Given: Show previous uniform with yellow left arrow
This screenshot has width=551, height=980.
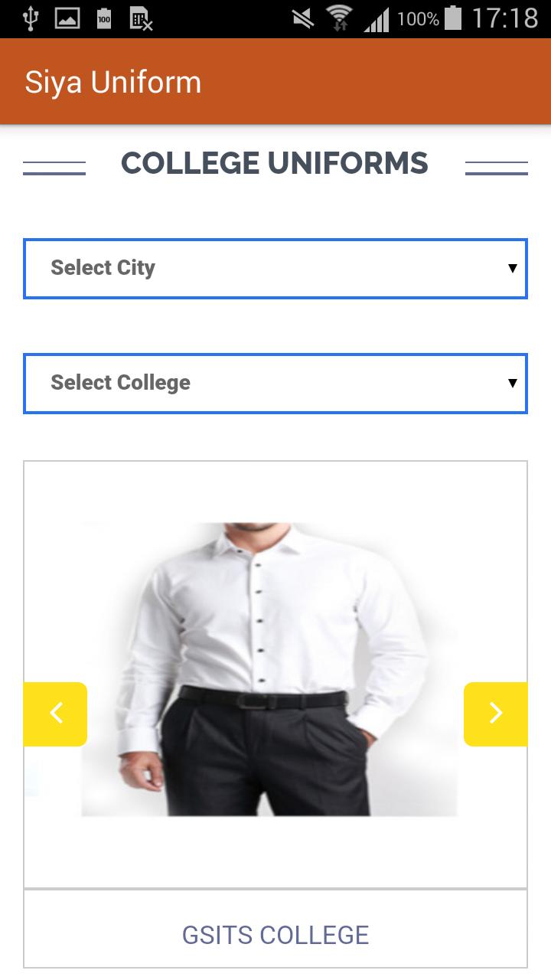Looking at the screenshot, I should pyautogui.click(x=55, y=714).
